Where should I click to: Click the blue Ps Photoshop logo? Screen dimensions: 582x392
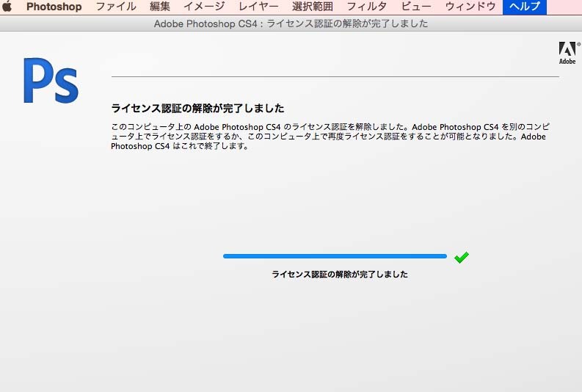point(51,80)
